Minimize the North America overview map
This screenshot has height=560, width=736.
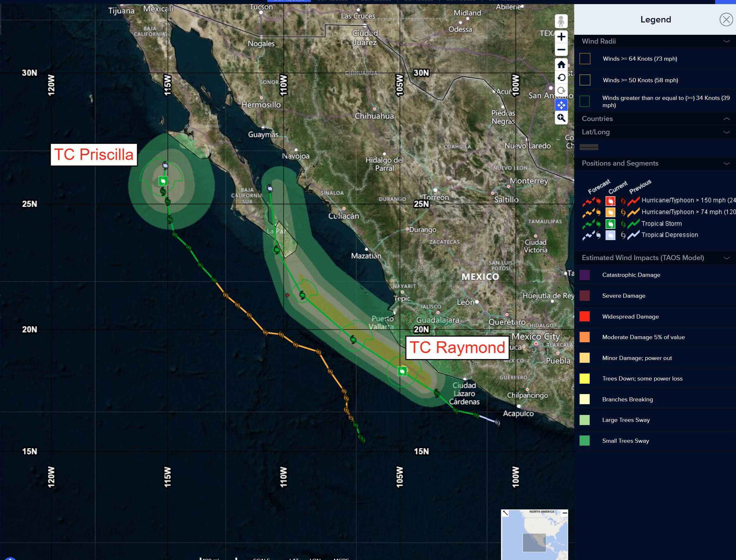(565, 513)
